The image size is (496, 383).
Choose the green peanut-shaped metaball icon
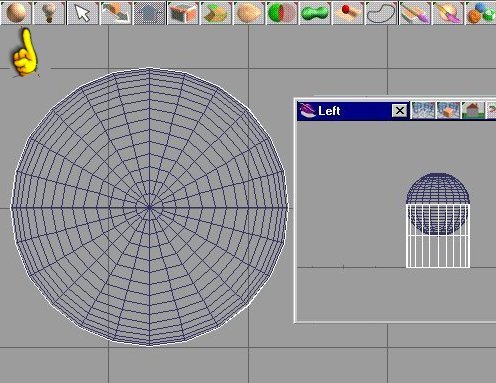coord(315,13)
